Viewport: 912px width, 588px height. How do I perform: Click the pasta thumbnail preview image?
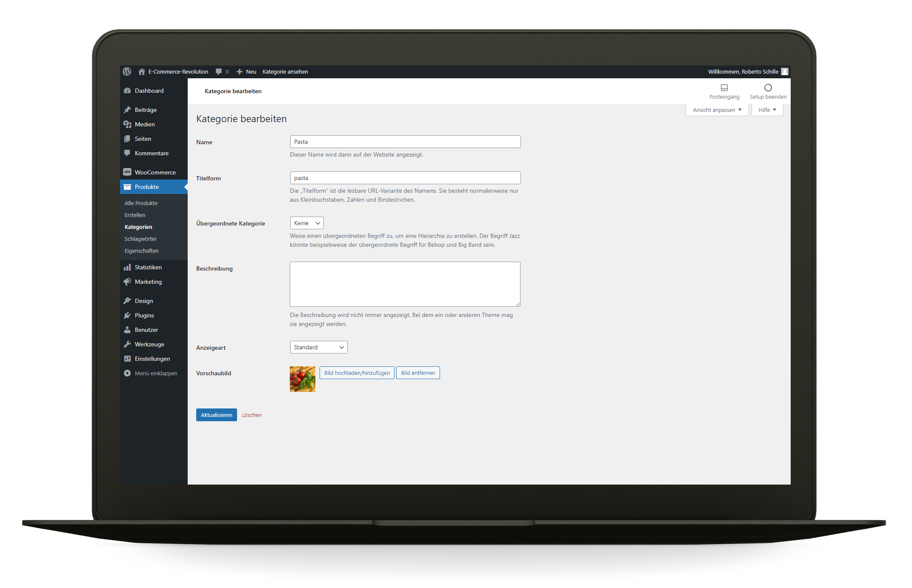click(x=303, y=379)
